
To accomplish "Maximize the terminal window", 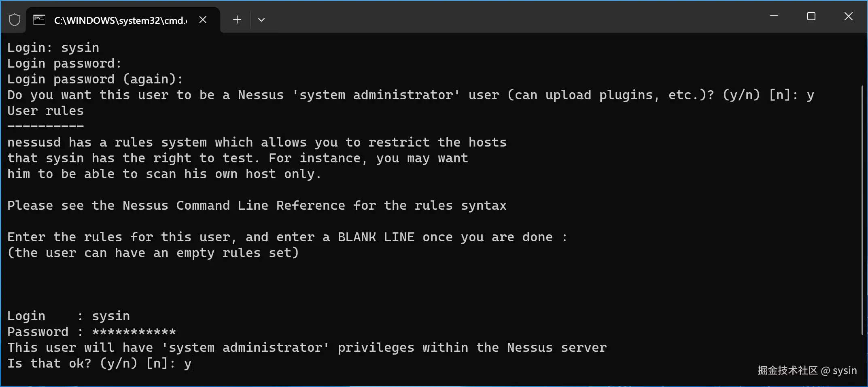I will pos(811,16).
